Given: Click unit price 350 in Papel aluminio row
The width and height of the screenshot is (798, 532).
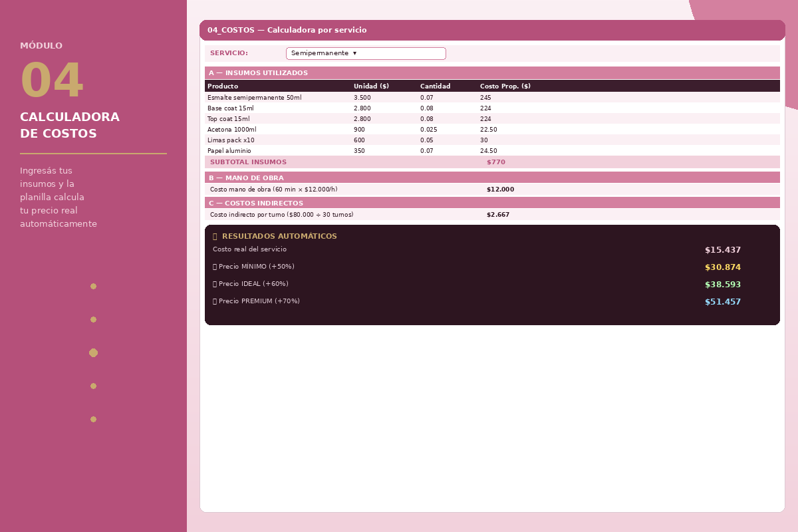Looking at the screenshot, I should pyautogui.click(x=359, y=151).
